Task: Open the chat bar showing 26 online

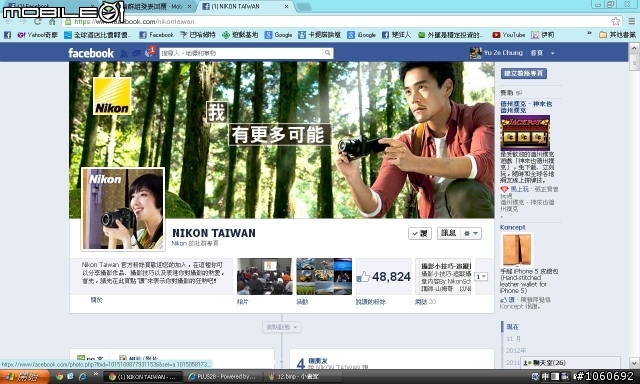Action: tap(570, 362)
